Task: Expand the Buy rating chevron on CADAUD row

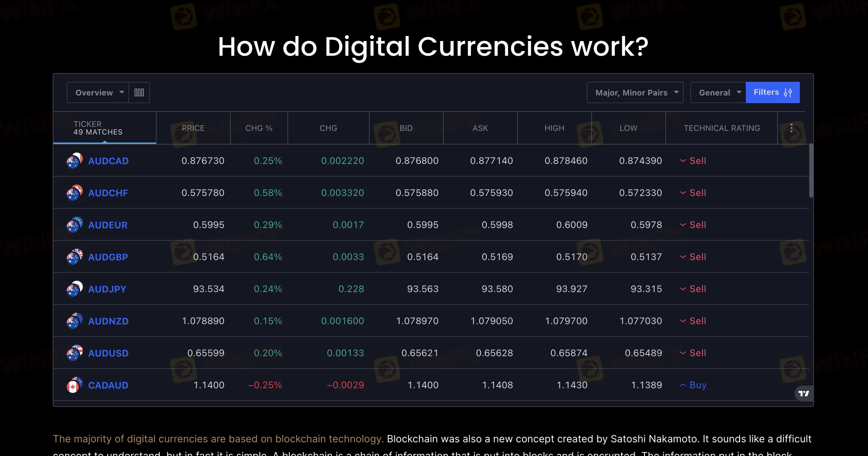Action: [x=683, y=385]
